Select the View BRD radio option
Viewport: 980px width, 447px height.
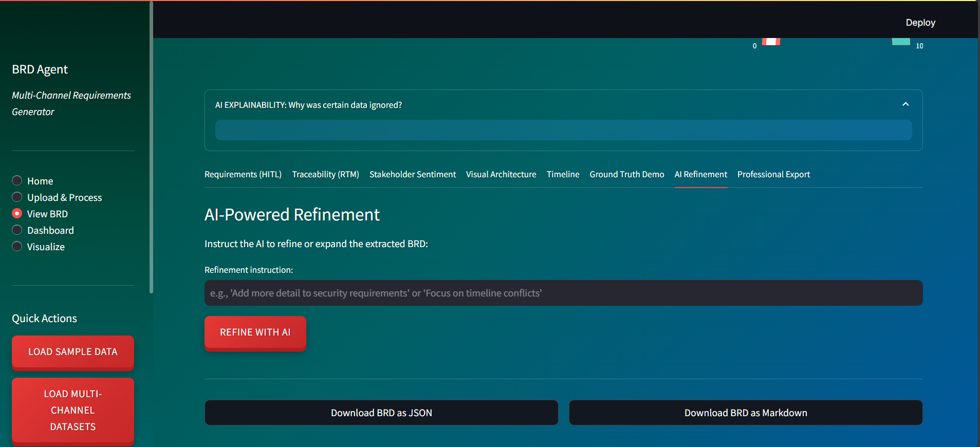point(17,214)
